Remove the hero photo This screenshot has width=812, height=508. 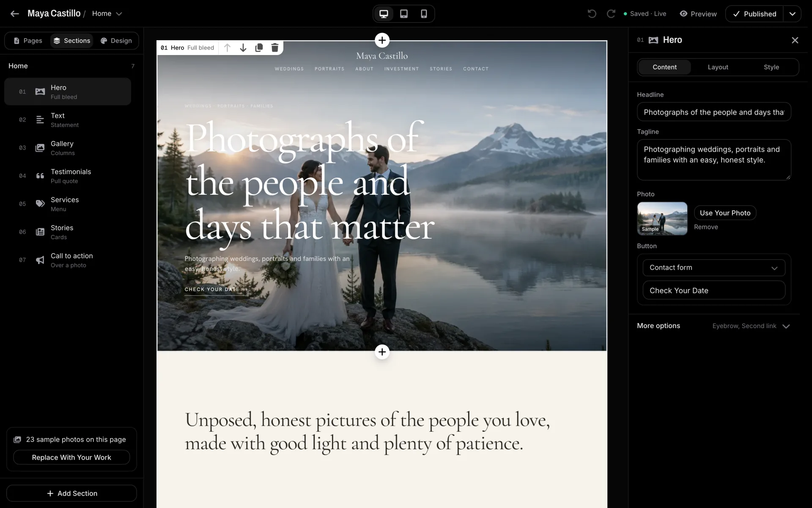coord(706,227)
